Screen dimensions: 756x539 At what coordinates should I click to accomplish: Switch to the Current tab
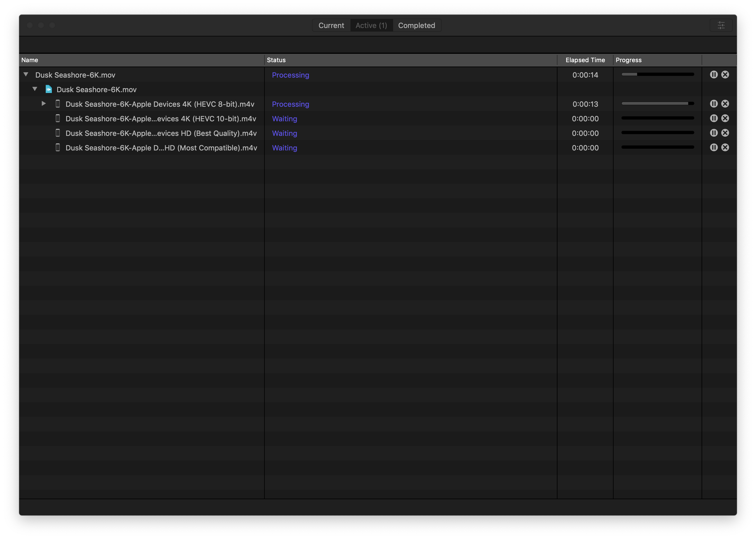[331, 25]
